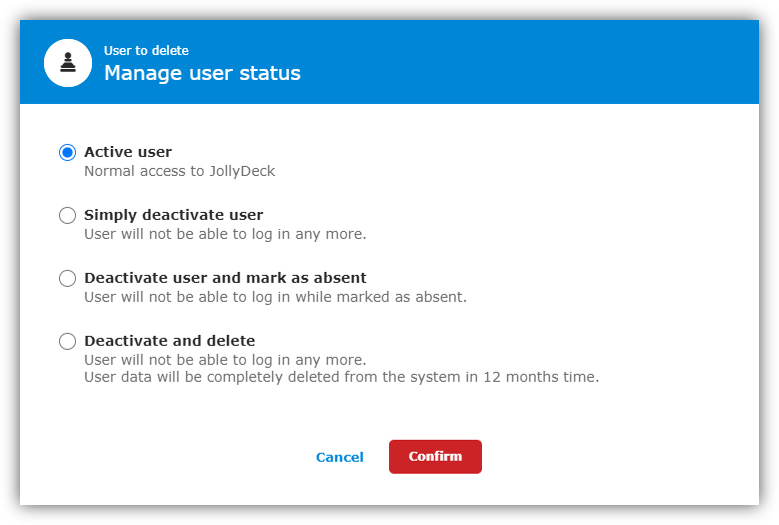Click the 'User to delete' name in header
The height and width of the screenshot is (525, 779).
pos(146,51)
